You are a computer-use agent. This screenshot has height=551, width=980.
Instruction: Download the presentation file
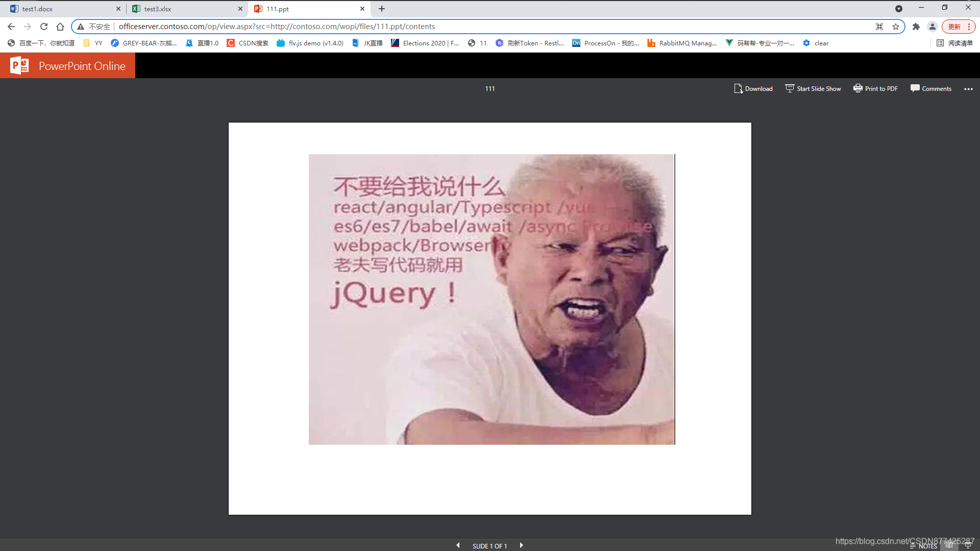(753, 88)
